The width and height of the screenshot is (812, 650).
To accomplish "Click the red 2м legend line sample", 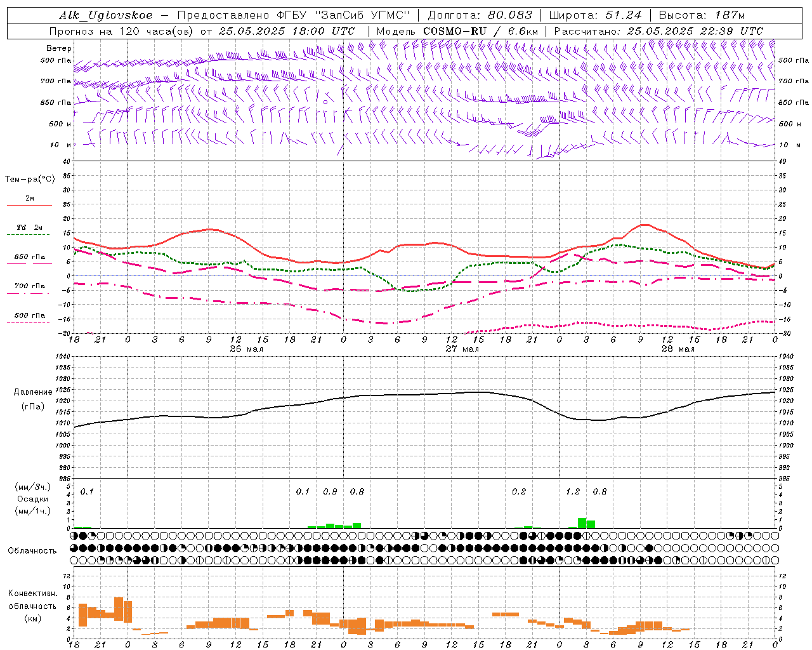I will [29, 205].
